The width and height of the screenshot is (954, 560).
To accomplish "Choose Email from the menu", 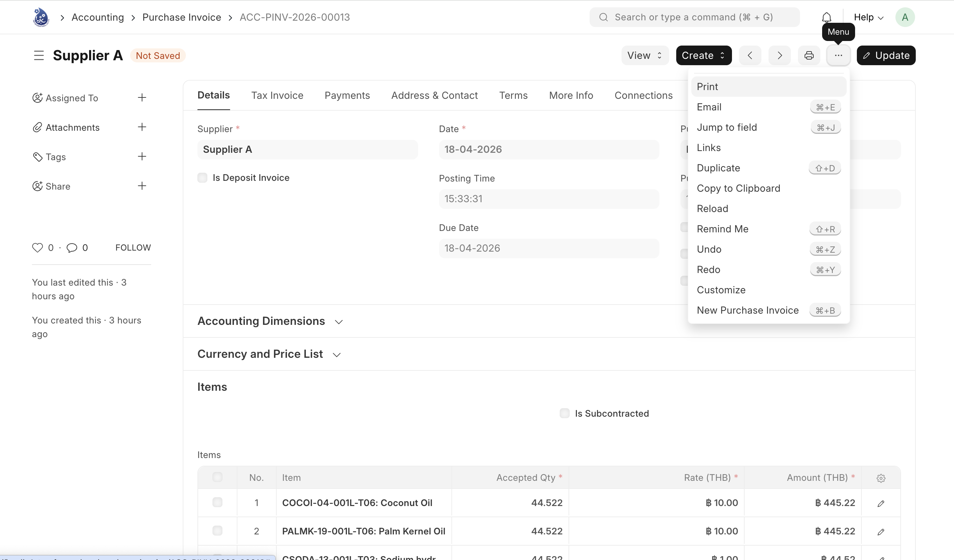I will point(768,107).
